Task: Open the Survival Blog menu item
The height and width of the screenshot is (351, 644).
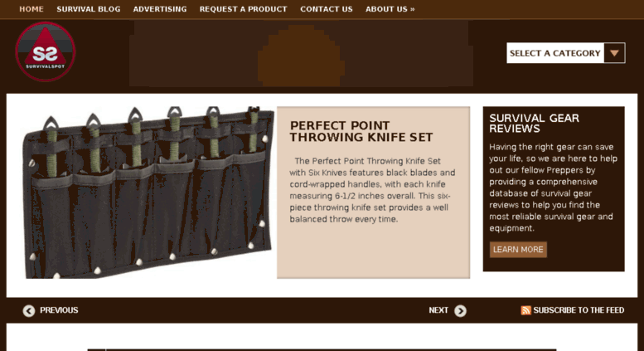Action: click(x=89, y=9)
